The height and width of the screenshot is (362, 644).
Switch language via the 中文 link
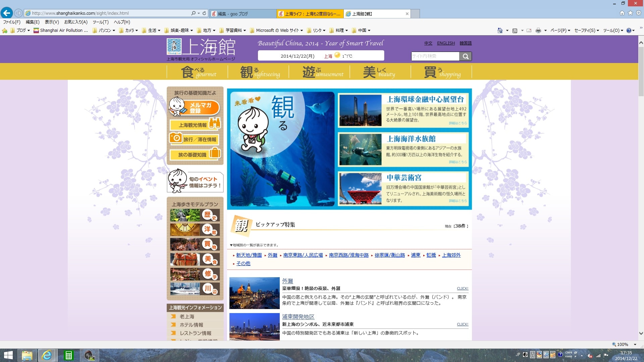(x=428, y=43)
